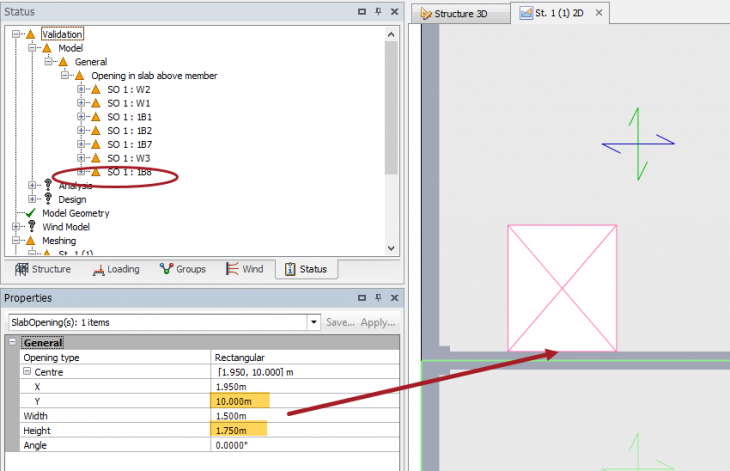This screenshot has width=730, height=471.
Task: Click the Status tree scrollbar up arrow
Action: pyautogui.click(x=391, y=34)
